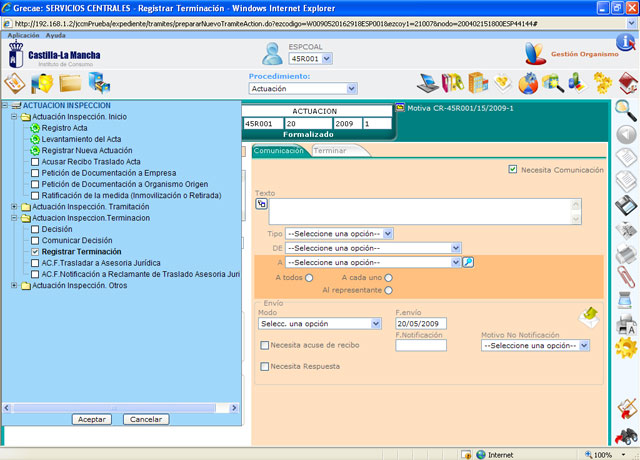The width and height of the screenshot is (640, 460).
Task: Click the yellow gears icon in top toolbar
Action: [602, 83]
